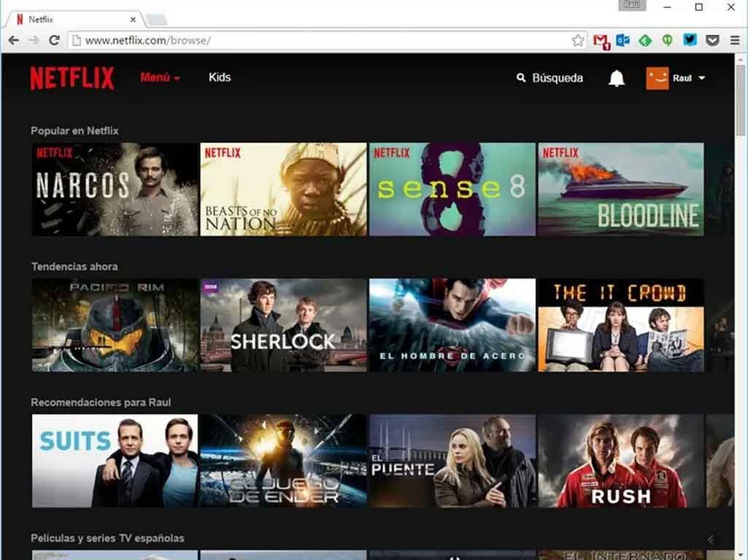748x560 pixels.
Task: Expand the Raul profile dropdown arrow
Action: point(702,78)
